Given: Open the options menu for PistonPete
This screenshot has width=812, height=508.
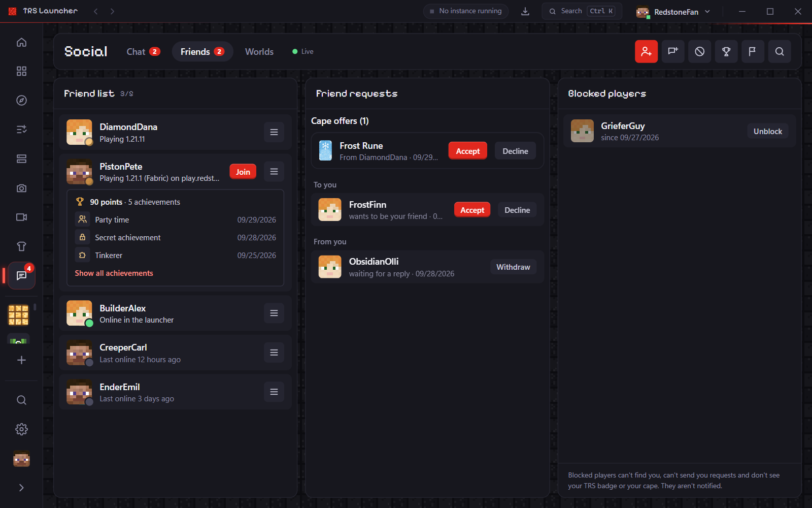Looking at the screenshot, I should (x=274, y=172).
